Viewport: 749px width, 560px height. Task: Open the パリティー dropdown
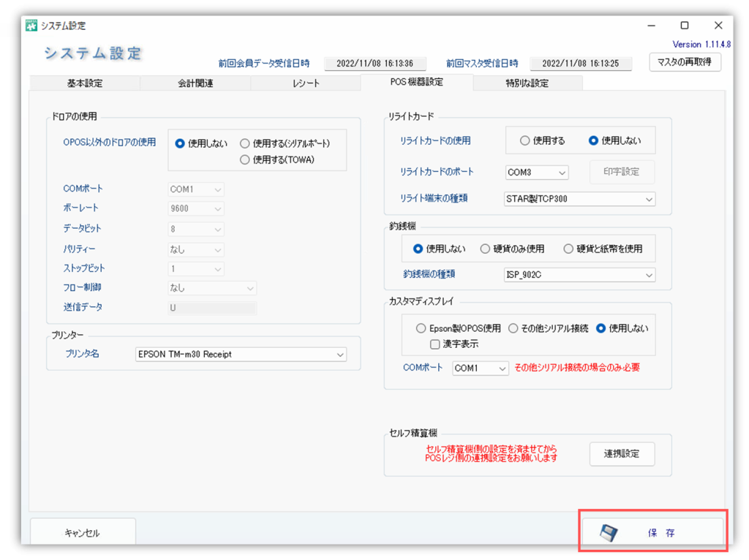[x=196, y=250]
